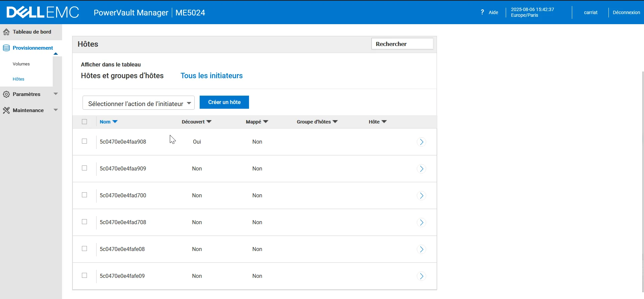This screenshot has height=299, width=644.
Task: Click the Tableau de bord home icon
Action: [x=6, y=32]
